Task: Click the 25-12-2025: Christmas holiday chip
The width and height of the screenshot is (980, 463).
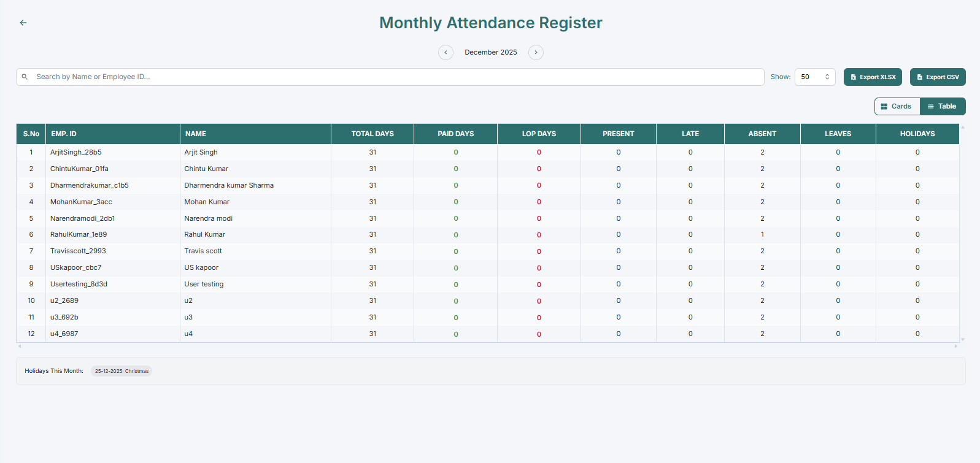Action: pos(122,371)
